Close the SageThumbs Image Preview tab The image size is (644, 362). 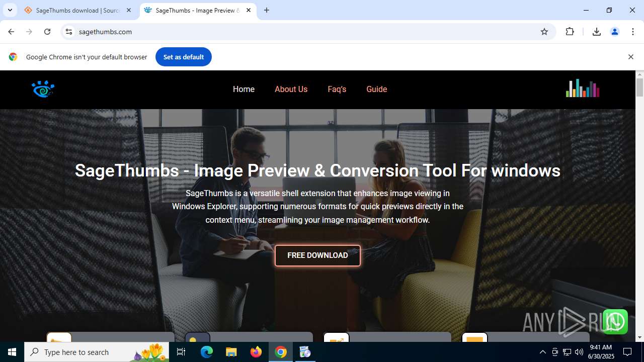tap(249, 10)
